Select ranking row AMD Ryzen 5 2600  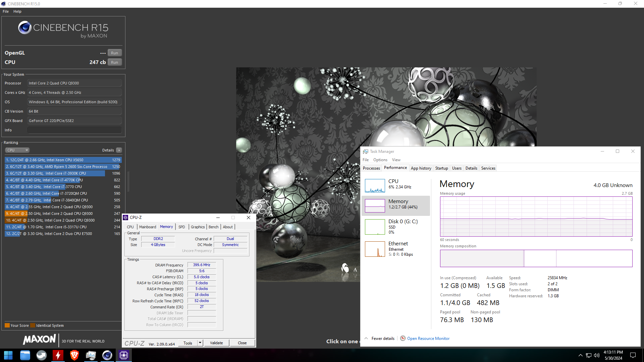pos(63,167)
